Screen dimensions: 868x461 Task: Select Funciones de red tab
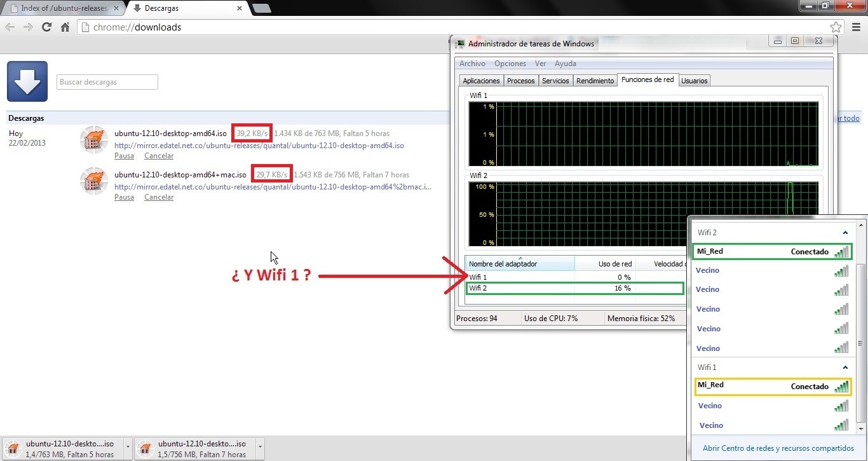click(x=648, y=79)
